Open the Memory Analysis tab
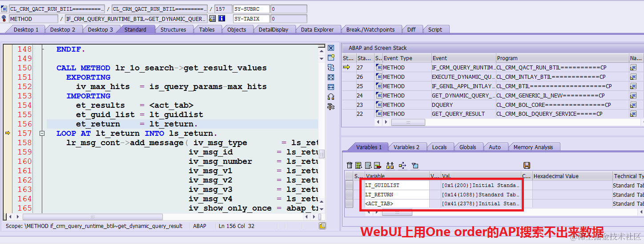 pyautogui.click(x=533, y=147)
